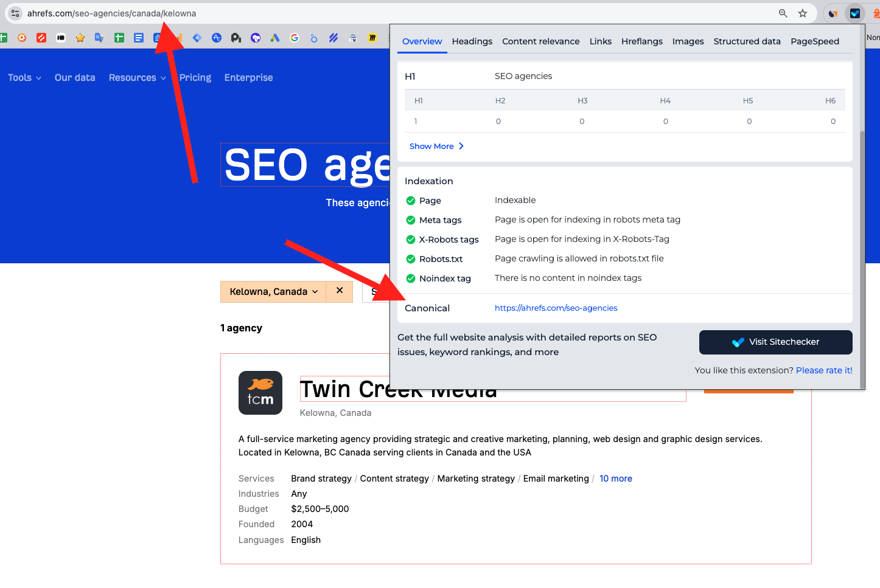This screenshot has width=880, height=588.
Task: Click the '1 agency' result count
Action: (x=241, y=328)
